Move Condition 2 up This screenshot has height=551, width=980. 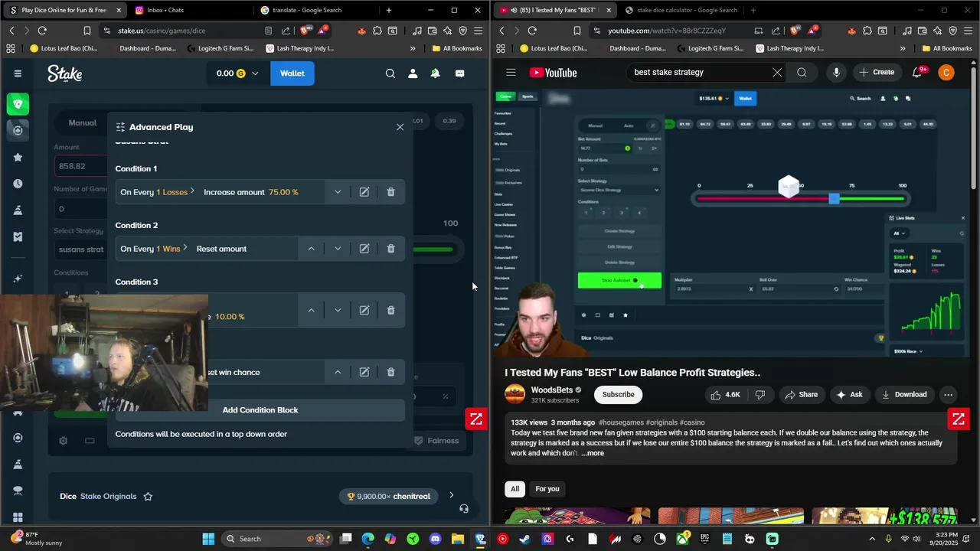pos(311,249)
